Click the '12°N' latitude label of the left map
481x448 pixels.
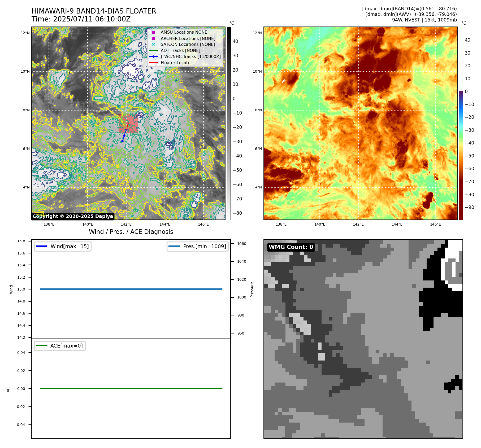(25, 33)
